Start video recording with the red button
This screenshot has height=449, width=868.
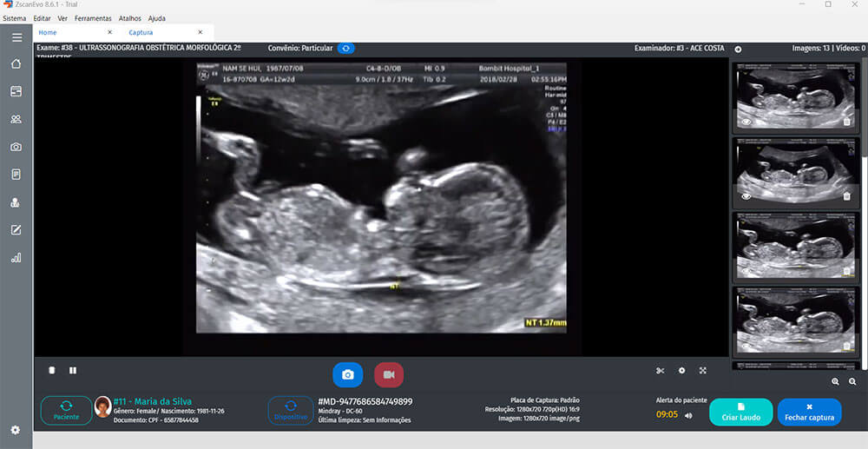389,375
